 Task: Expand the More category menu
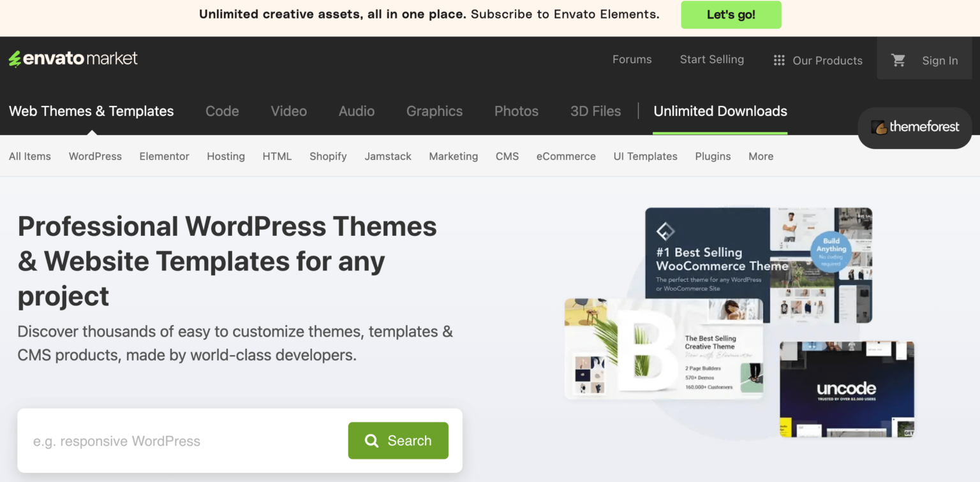click(x=761, y=156)
